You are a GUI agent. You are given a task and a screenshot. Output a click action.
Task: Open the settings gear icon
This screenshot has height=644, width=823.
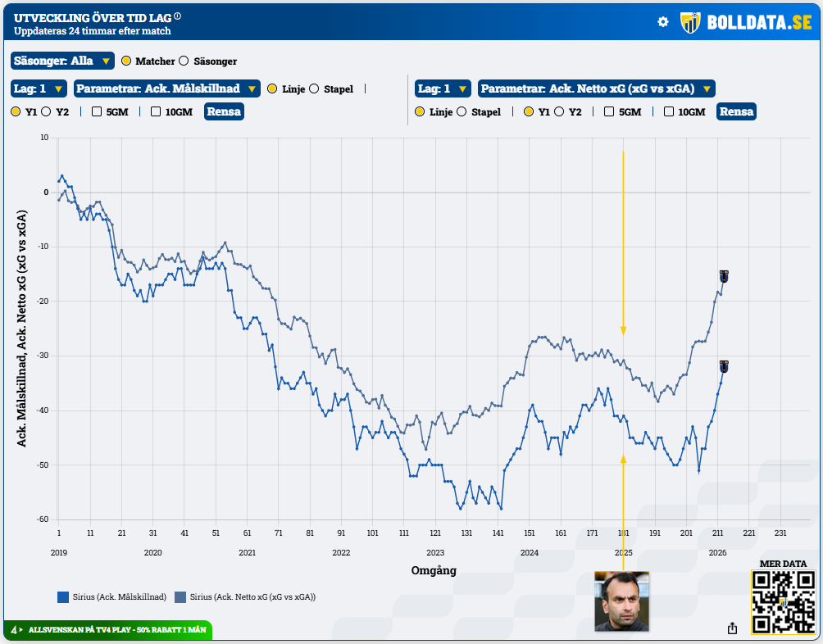(x=663, y=22)
